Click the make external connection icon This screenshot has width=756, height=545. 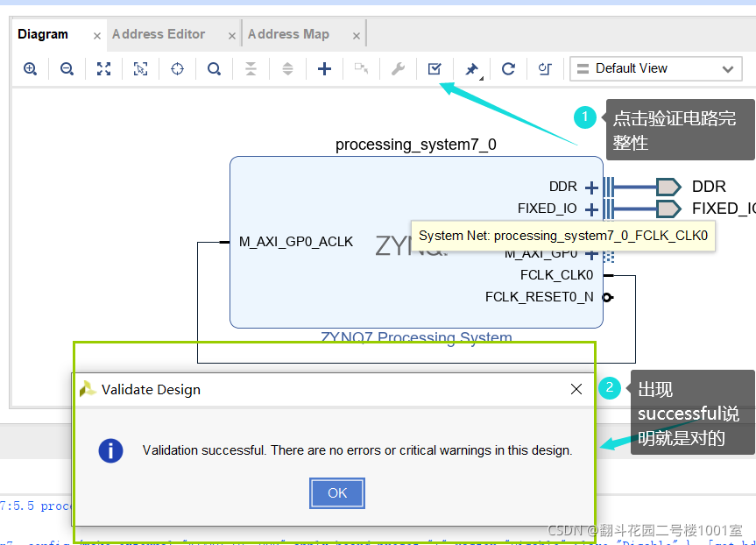(x=361, y=69)
